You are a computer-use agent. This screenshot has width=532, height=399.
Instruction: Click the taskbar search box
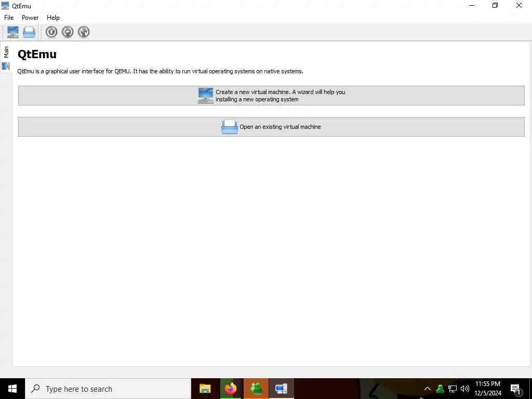coord(108,389)
